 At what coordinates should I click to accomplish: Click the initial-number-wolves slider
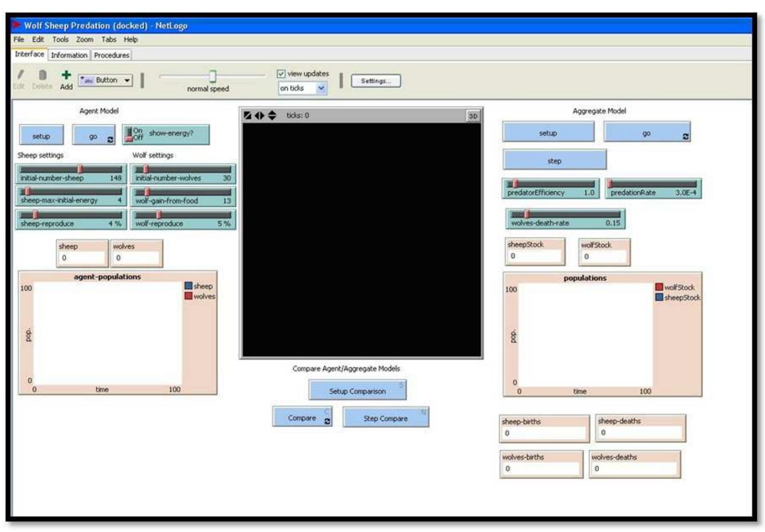coord(183,174)
